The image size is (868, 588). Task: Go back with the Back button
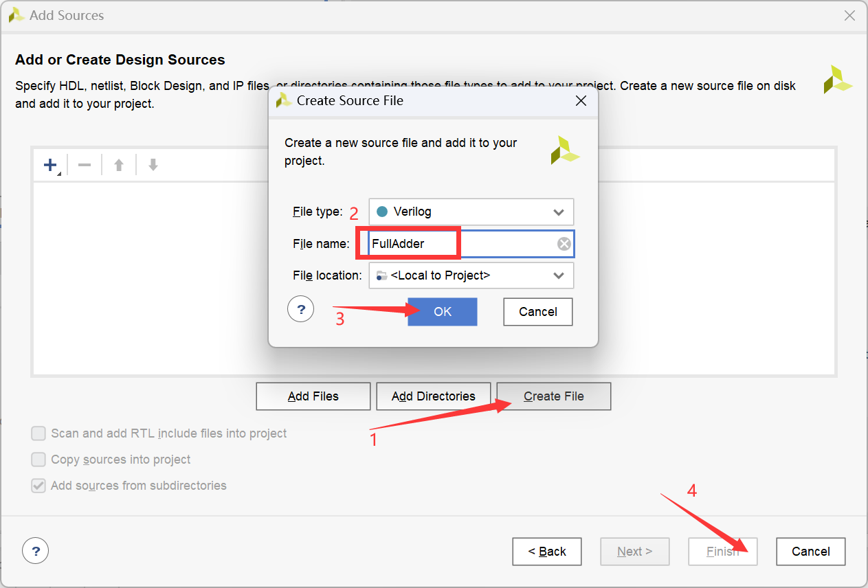(x=546, y=552)
